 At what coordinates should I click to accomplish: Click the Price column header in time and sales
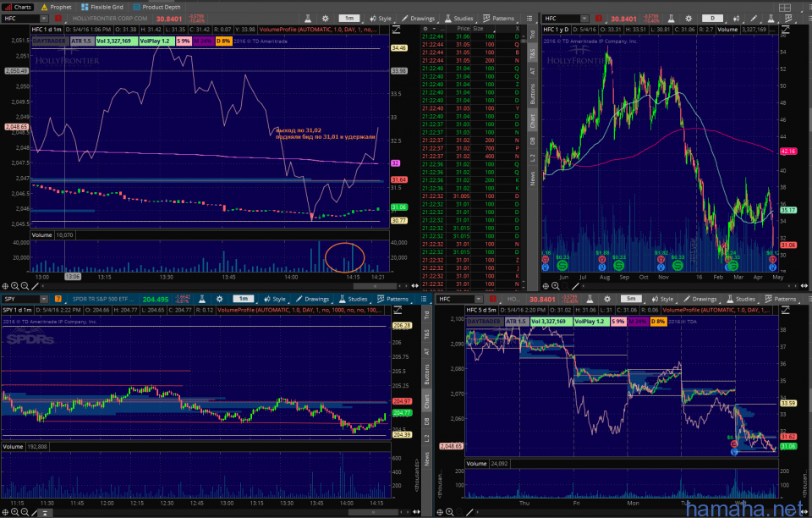[463, 29]
